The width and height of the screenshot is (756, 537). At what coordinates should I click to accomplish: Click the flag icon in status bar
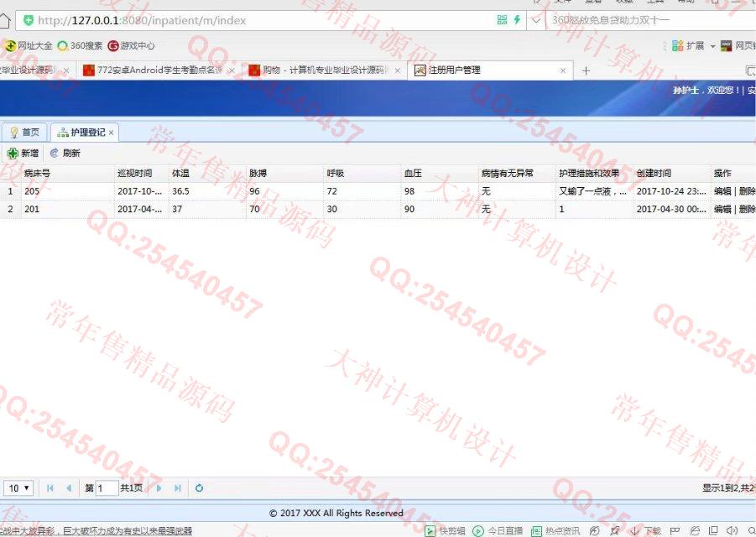[x=675, y=531]
